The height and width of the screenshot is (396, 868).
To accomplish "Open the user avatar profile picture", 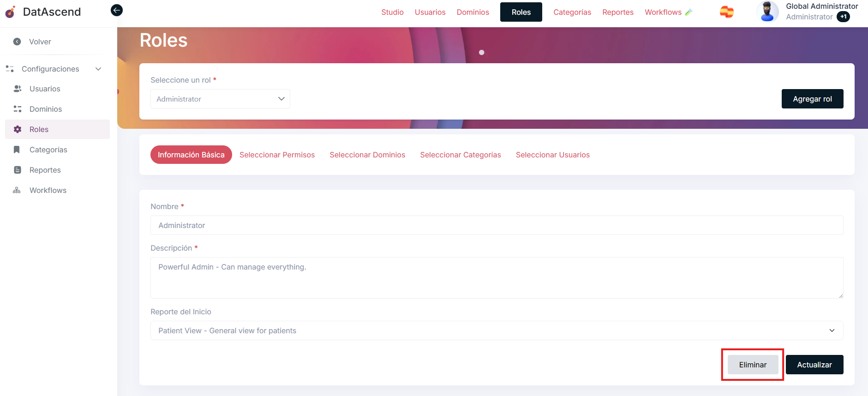I will pyautogui.click(x=767, y=12).
